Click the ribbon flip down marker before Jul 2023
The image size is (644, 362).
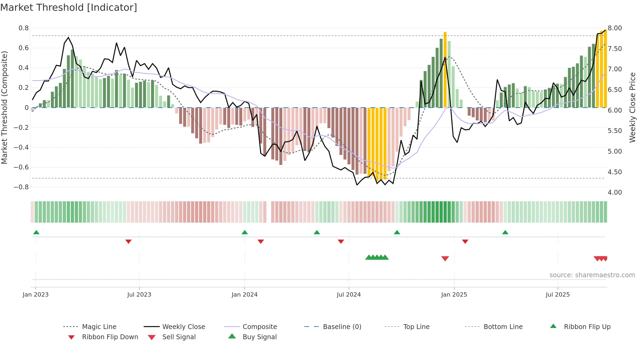point(129,242)
